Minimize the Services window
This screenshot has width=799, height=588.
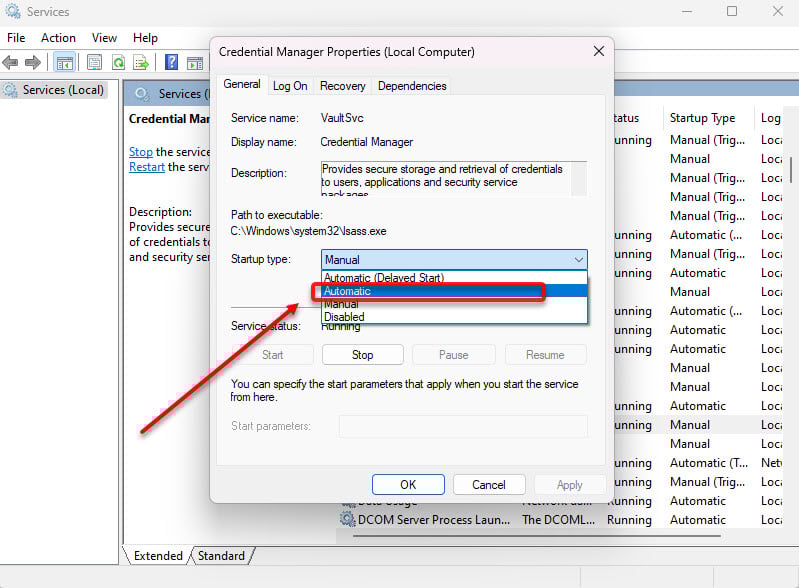pyautogui.click(x=687, y=11)
